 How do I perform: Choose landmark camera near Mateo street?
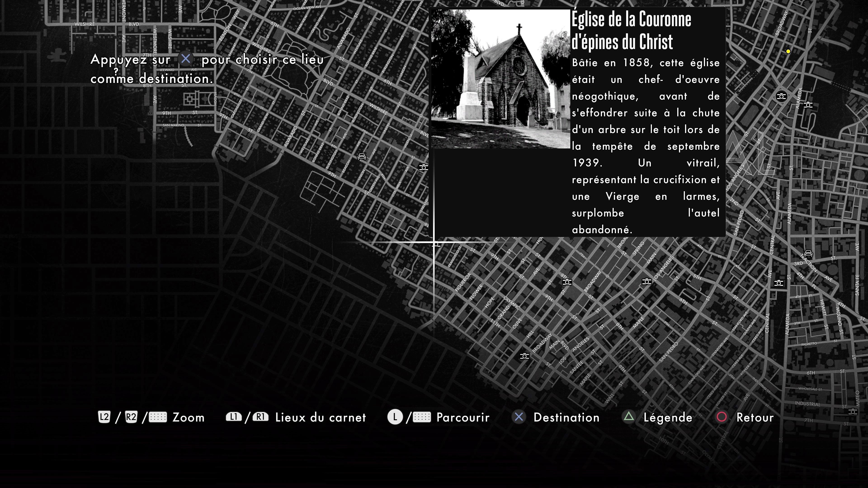(852, 412)
